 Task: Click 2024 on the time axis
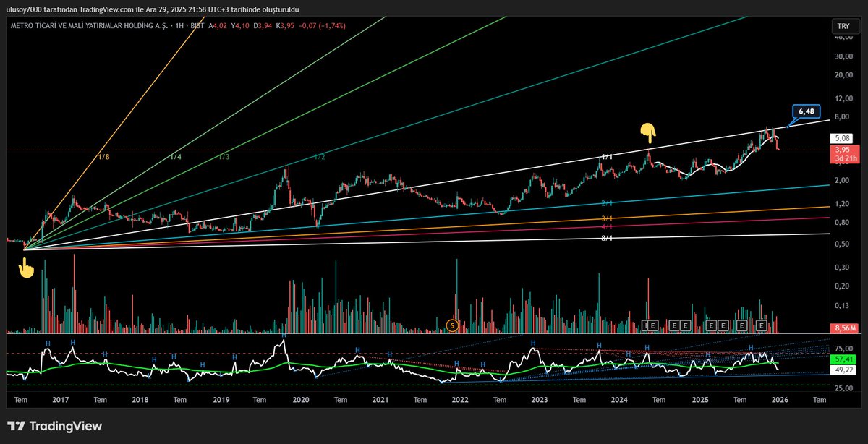coord(619,399)
